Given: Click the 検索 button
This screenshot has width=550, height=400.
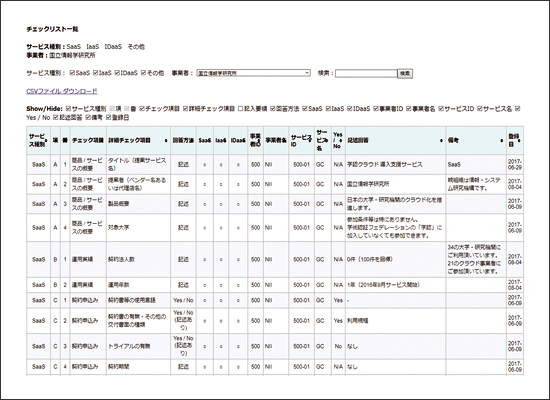Looking at the screenshot, I should (x=405, y=73).
